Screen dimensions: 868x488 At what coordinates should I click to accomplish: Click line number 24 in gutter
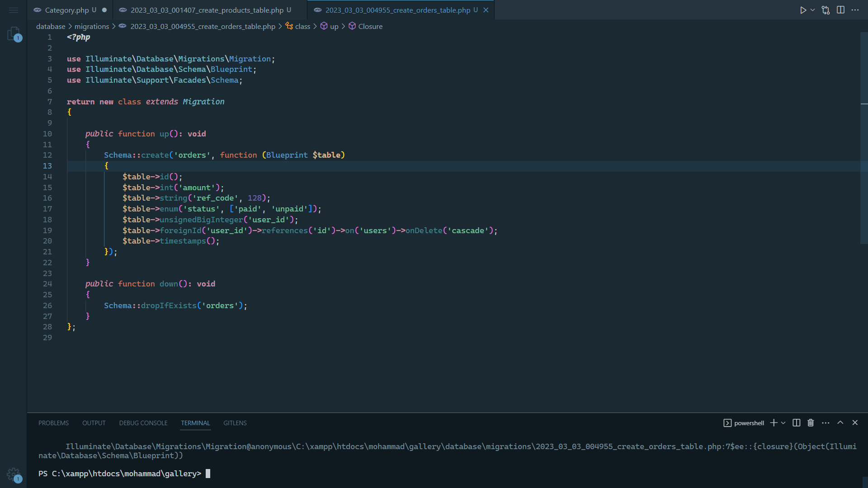47,284
